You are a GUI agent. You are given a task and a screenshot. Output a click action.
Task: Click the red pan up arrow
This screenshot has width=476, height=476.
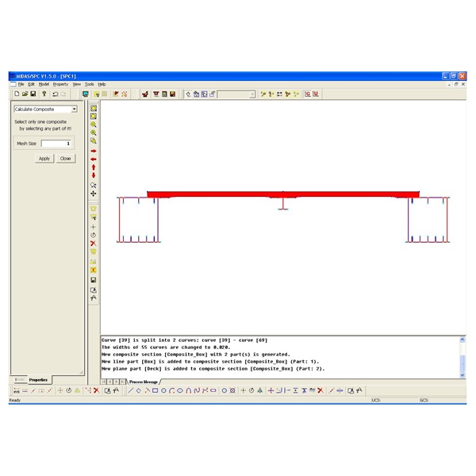click(x=94, y=167)
